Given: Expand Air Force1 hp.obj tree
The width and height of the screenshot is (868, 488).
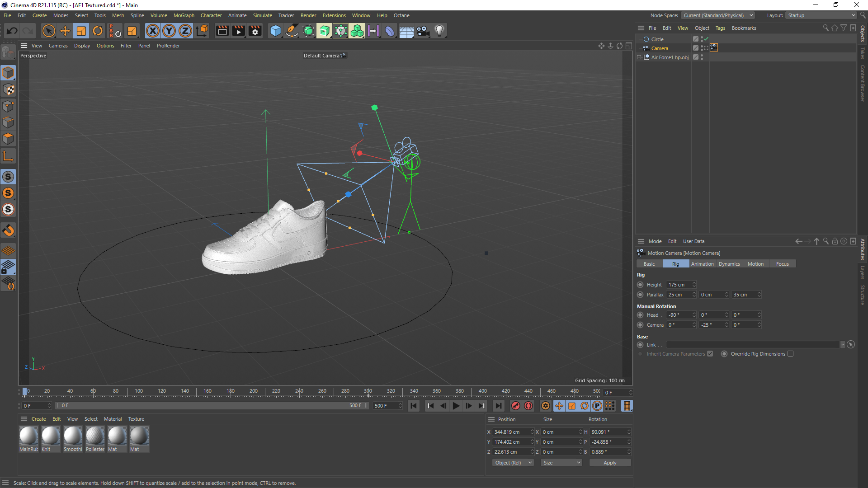Looking at the screenshot, I should point(639,57).
